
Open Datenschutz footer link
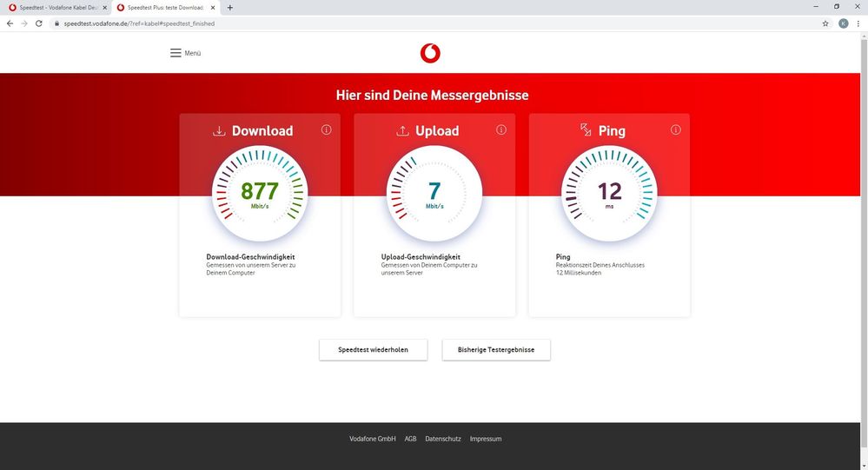(443, 439)
